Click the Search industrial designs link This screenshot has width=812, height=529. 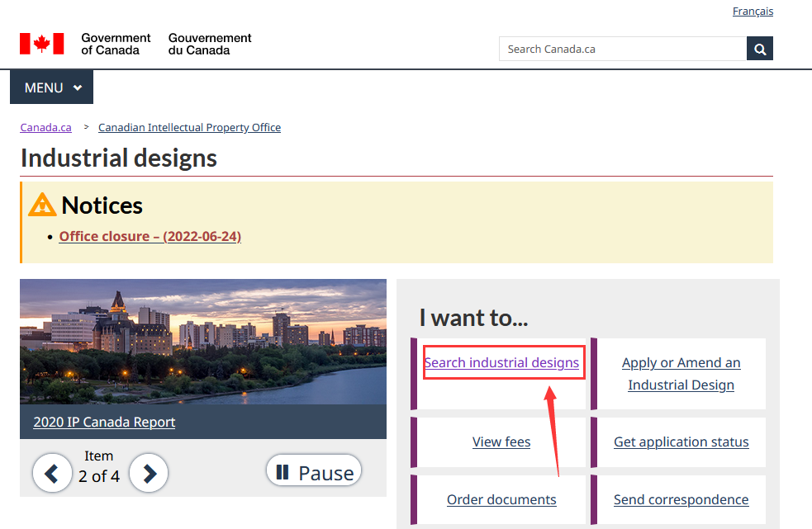pos(501,363)
